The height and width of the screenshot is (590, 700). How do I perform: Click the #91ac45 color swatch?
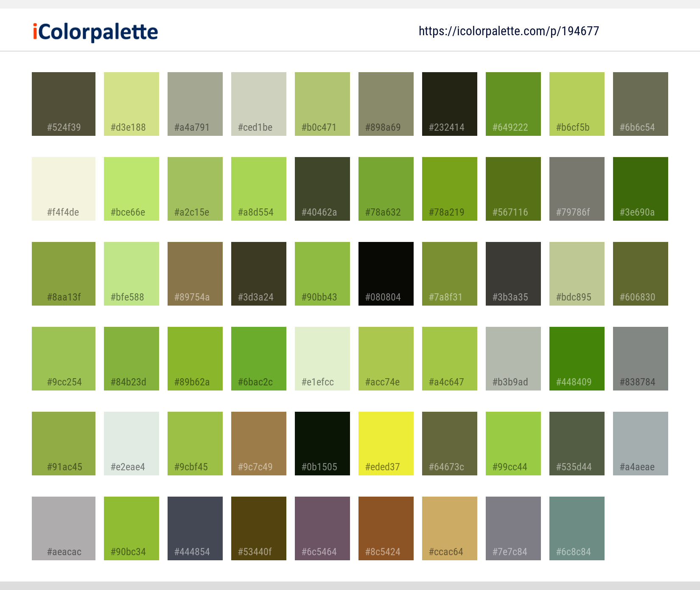[x=64, y=444]
